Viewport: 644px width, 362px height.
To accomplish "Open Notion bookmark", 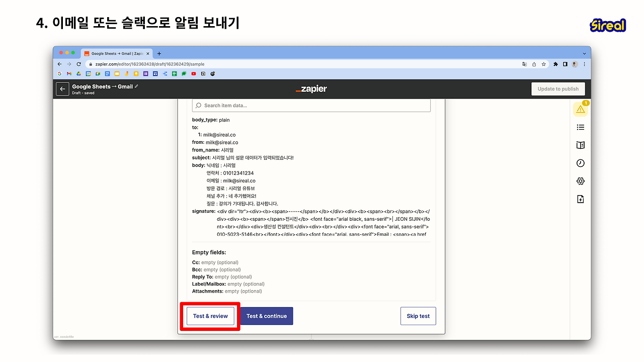I will (x=203, y=74).
